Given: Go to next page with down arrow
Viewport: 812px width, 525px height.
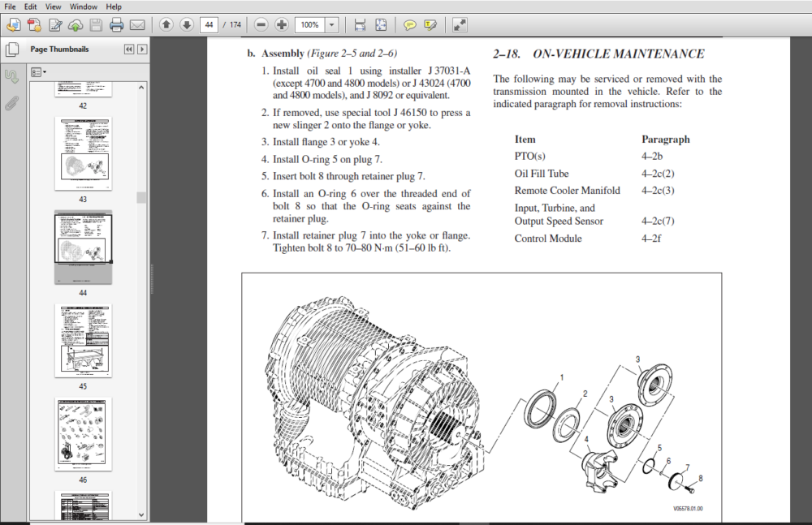Looking at the screenshot, I should tap(187, 24).
